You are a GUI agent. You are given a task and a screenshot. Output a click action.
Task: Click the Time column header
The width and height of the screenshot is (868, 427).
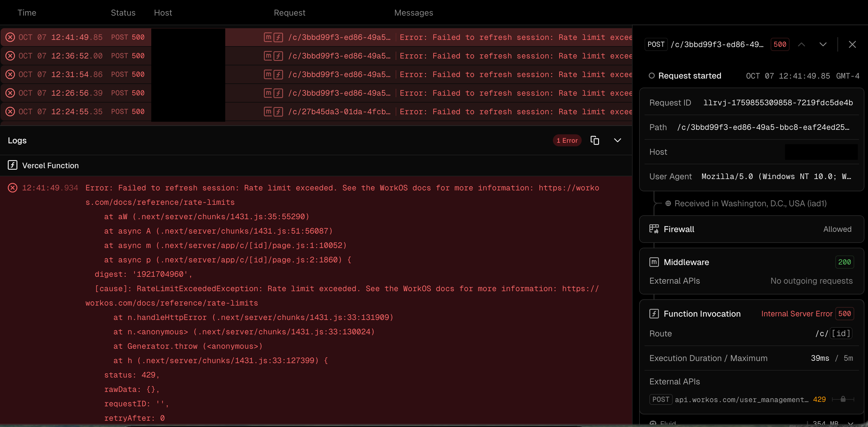click(x=27, y=13)
